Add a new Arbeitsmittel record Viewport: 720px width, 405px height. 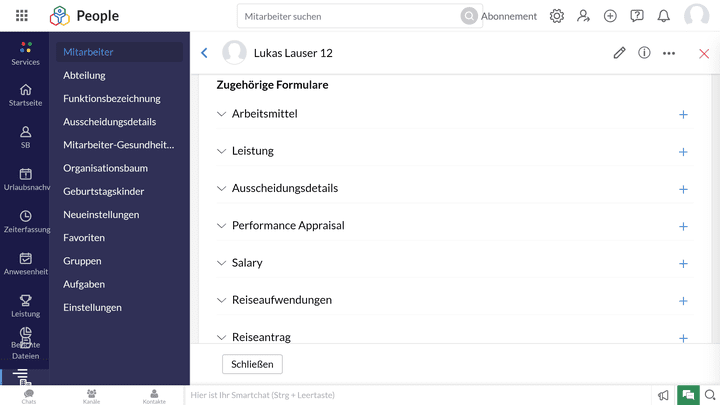coord(683,114)
